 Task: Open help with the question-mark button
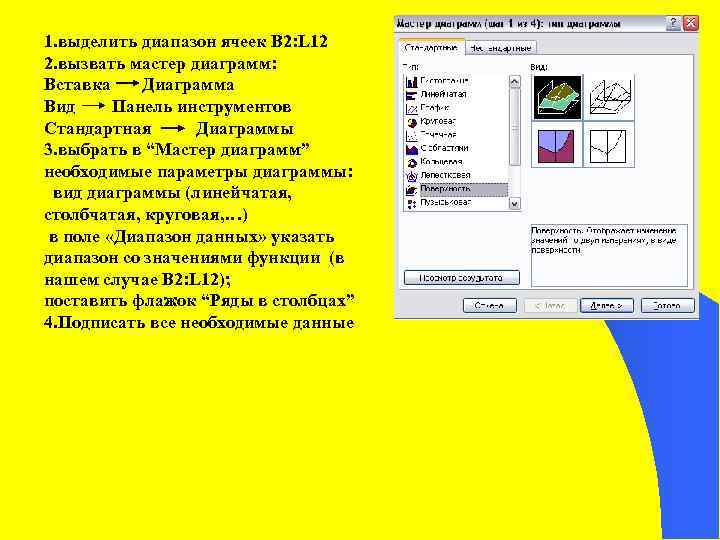point(673,23)
